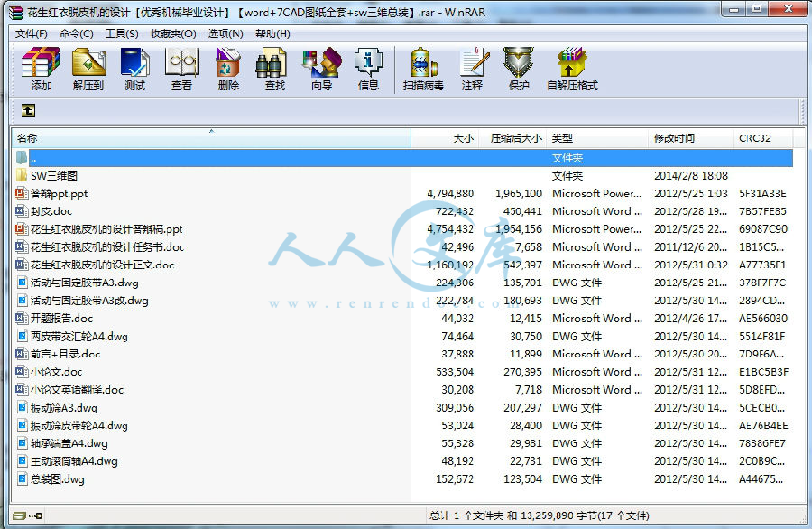Image resolution: width=812 pixels, height=529 pixels.
Task: Click the 答辩ppt.ppt file icon
Action: [22, 193]
